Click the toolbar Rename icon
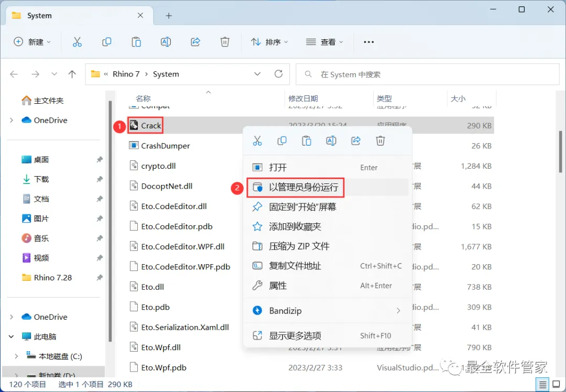Image resolution: width=566 pixels, height=392 pixels. tap(166, 42)
